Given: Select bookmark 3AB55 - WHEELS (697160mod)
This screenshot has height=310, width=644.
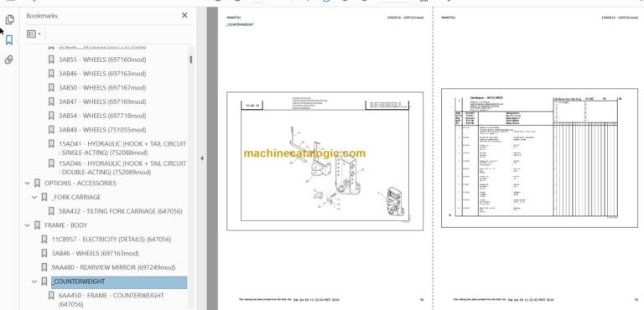Looking at the screenshot, I should point(101,59).
